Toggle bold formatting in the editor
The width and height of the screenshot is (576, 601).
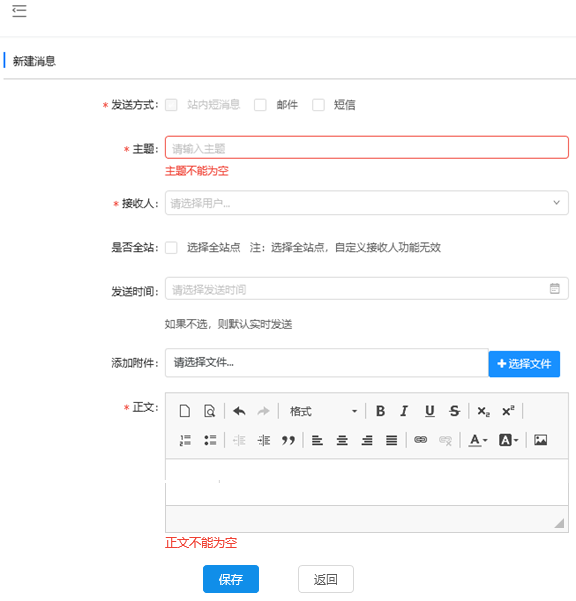pyautogui.click(x=380, y=411)
